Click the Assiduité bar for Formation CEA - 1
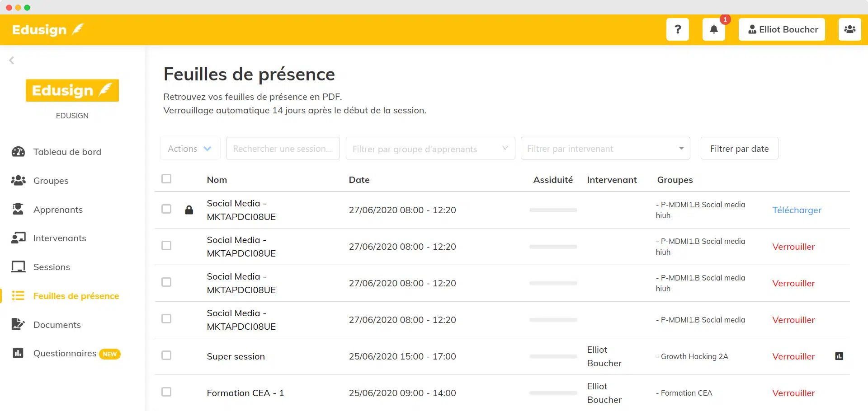Viewport: 868px width, 411px height. pyautogui.click(x=553, y=393)
